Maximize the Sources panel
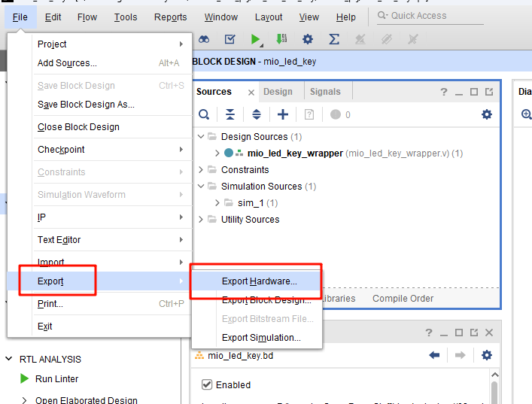Viewport: 532px width, 404px height. click(x=474, y=92)
